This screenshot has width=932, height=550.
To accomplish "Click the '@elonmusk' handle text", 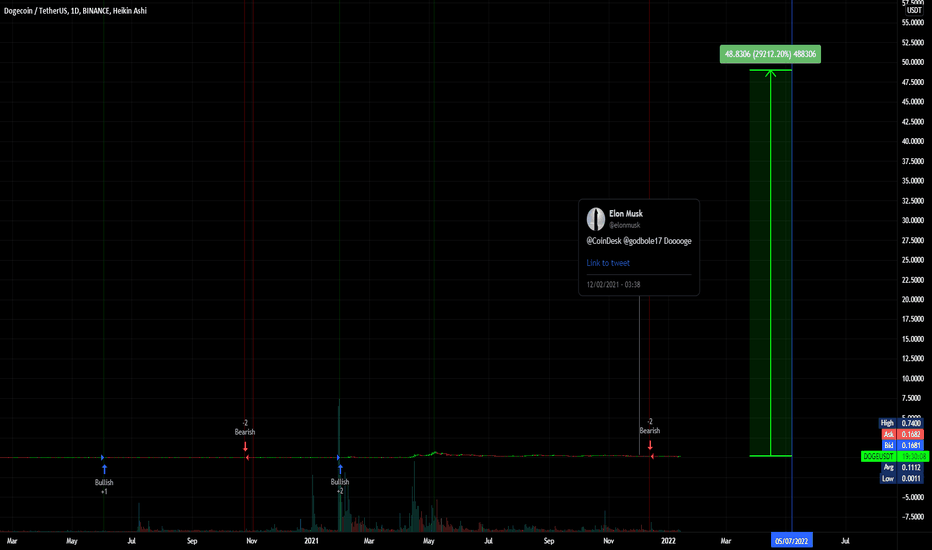I will pos(624,225).
